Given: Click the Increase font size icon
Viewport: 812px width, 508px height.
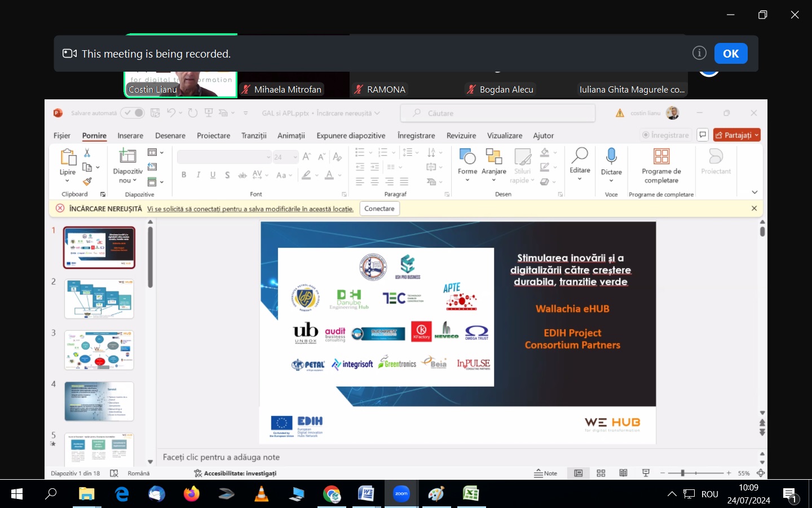Looking at the screenshot, I should click(306, 156).
